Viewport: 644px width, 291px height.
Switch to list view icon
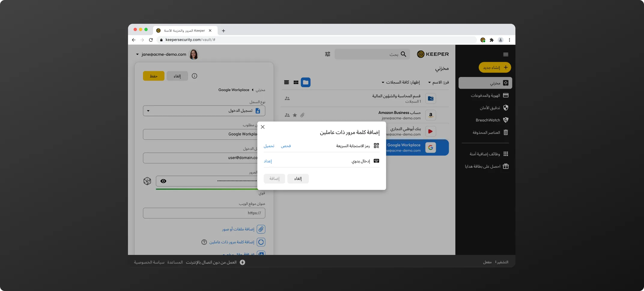pyautogui.click(x=287, y=82)
